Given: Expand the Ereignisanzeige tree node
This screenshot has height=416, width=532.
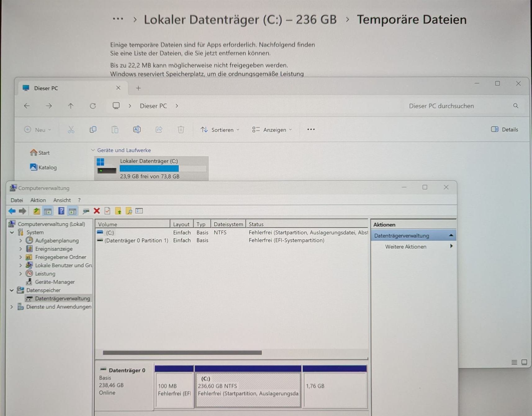Looking at the screenshot, I should click(20, 249).
